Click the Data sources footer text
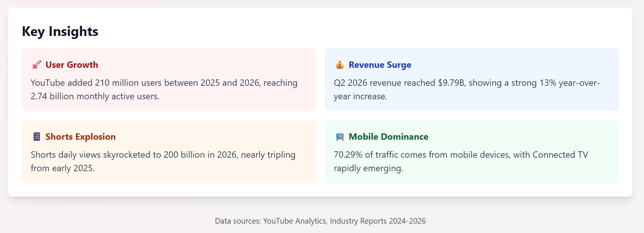The image size is (644, 233). [x=320, y=221]
